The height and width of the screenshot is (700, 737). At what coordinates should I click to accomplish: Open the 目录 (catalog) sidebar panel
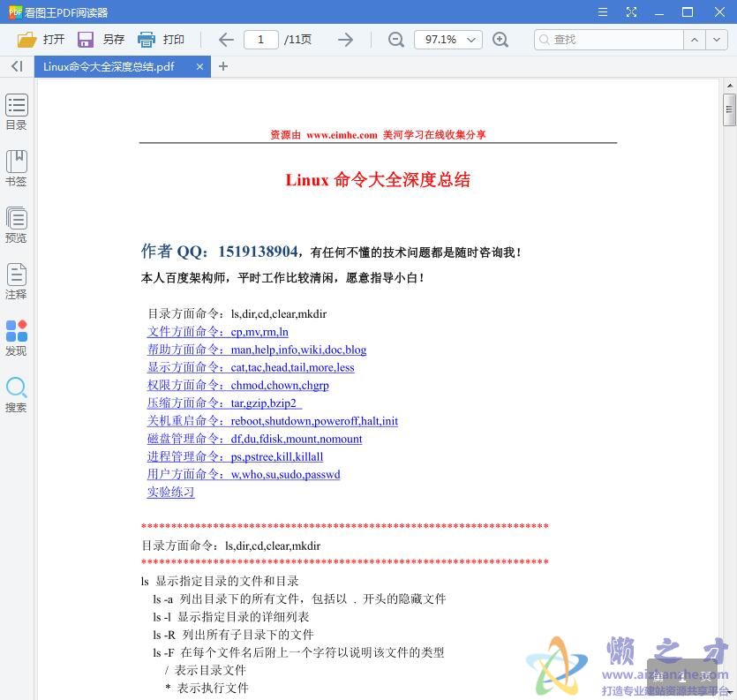click(x=16, y=112)
